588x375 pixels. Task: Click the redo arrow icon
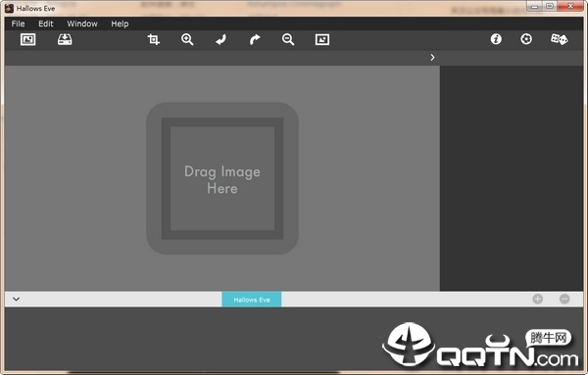(x=255, y=39)
